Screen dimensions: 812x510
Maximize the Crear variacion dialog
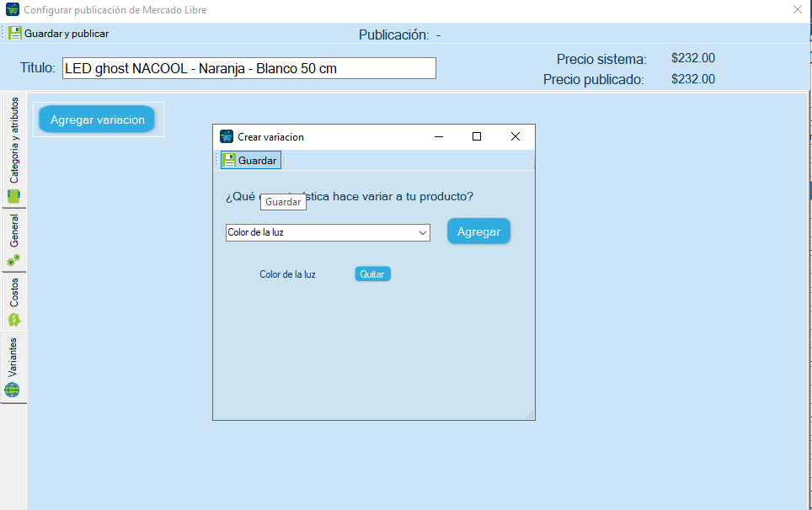click(x=477, y=136)
